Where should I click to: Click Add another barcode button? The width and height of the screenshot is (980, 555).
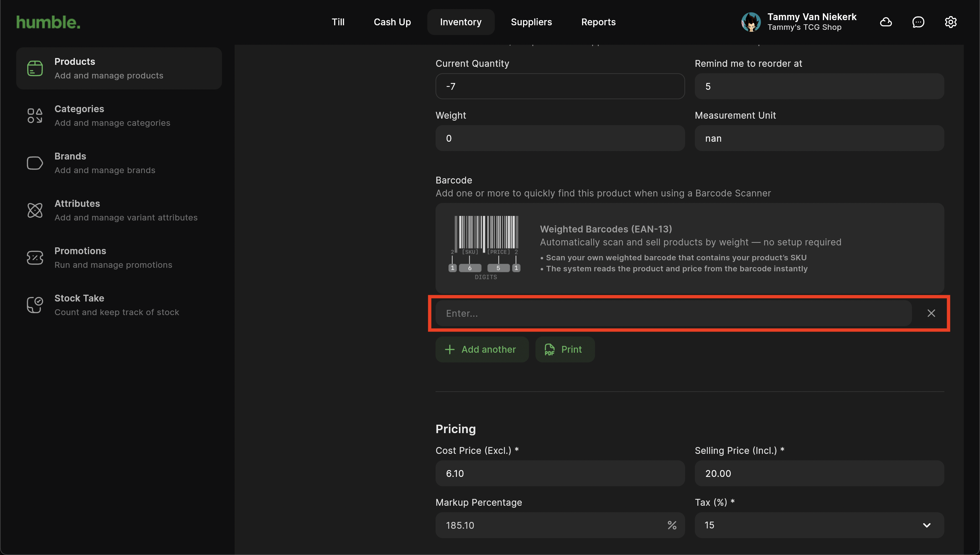(482, 349)
